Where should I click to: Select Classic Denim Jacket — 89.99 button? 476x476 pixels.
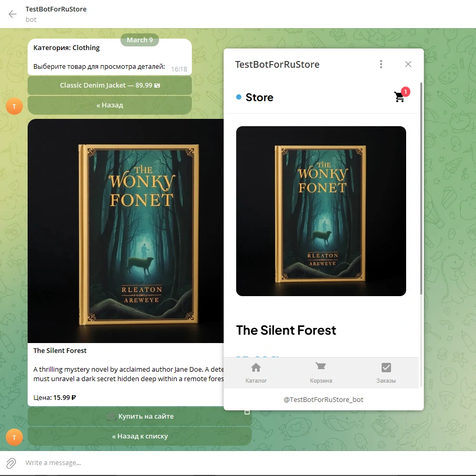[x=109, y=85]
